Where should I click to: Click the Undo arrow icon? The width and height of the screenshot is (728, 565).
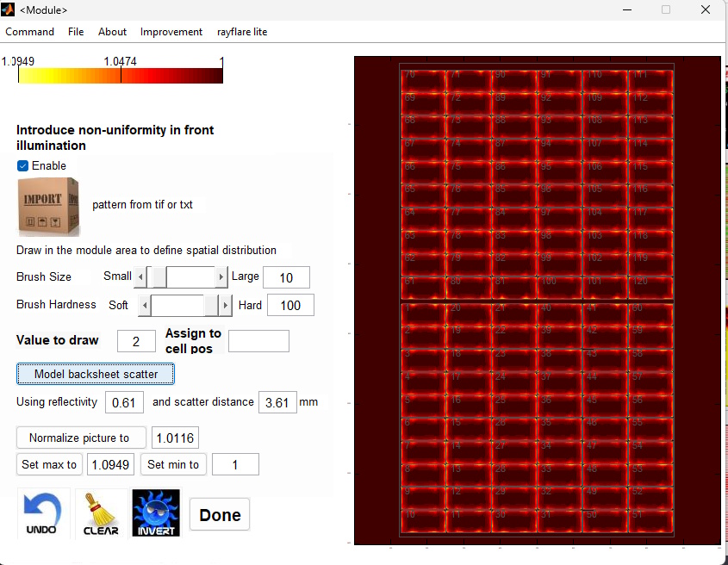(x=42, y=513)
